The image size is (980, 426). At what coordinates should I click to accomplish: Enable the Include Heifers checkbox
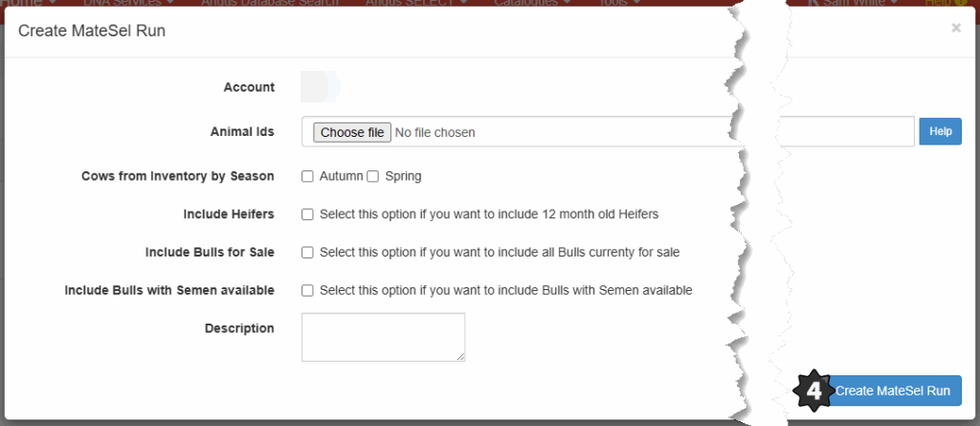pyautogui.click(x=308, y=214)
